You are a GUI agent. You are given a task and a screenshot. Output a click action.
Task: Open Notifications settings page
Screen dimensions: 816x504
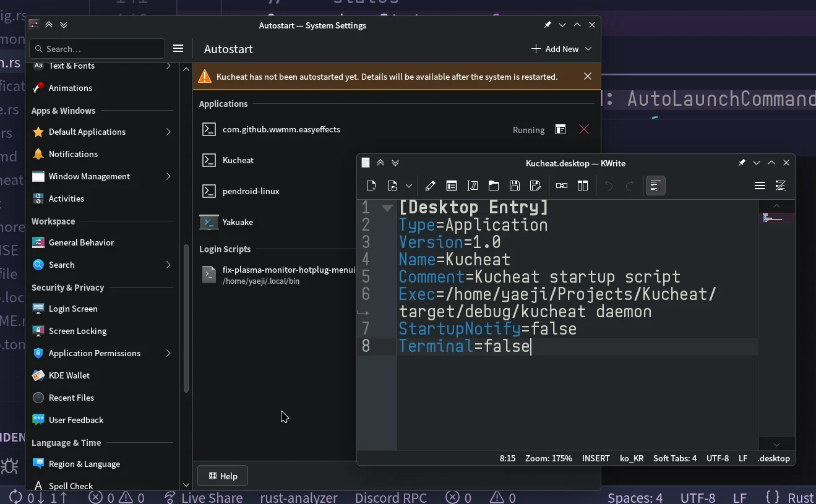point(73,154)
